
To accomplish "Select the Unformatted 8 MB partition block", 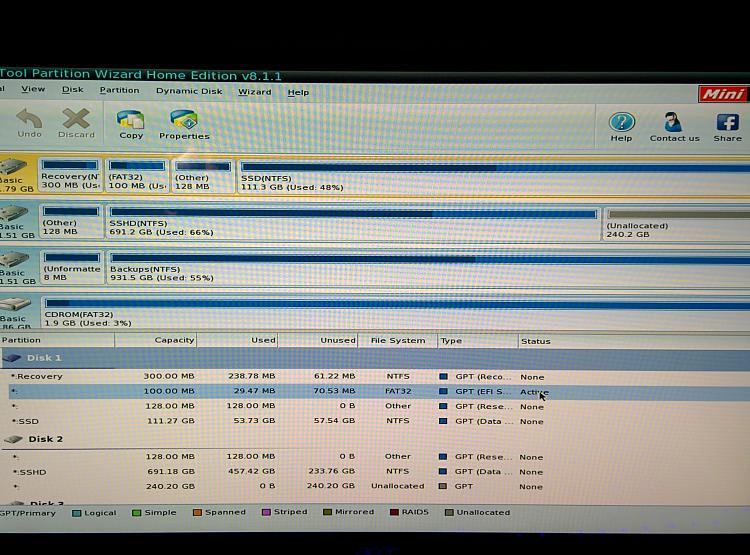I will (72, 267).
